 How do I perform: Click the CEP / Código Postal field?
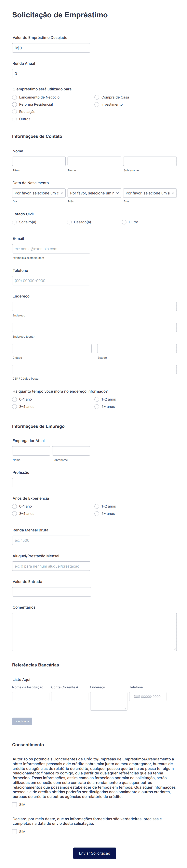(x=94, y=369)
